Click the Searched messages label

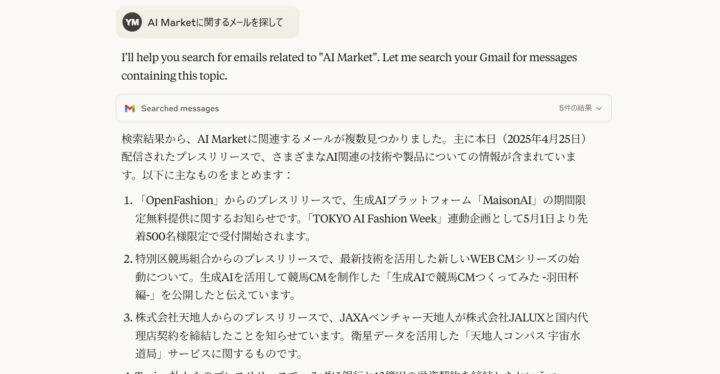point(180,108)
